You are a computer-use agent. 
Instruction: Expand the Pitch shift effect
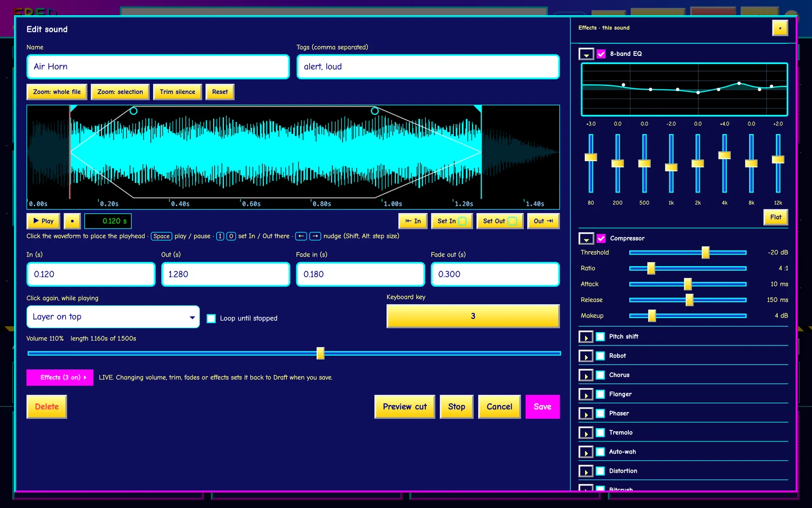pyautogui.click(x=586, y=337)
